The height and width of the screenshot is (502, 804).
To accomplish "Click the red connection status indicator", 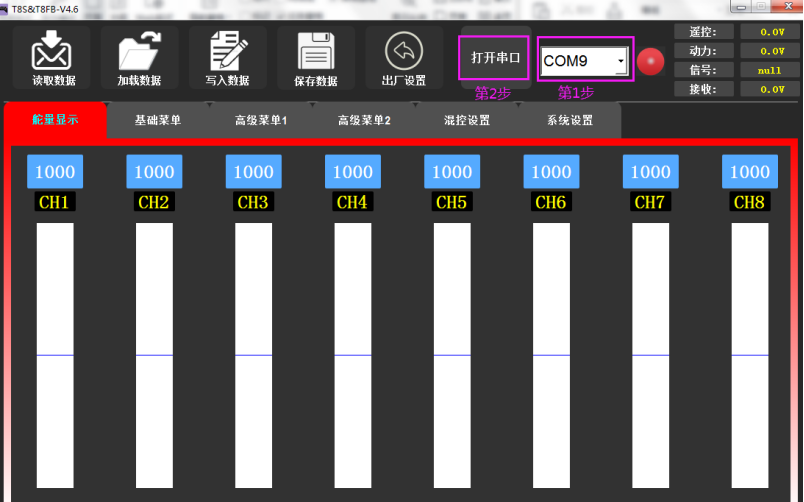I will pyautogui.click(x=651, y=61).
